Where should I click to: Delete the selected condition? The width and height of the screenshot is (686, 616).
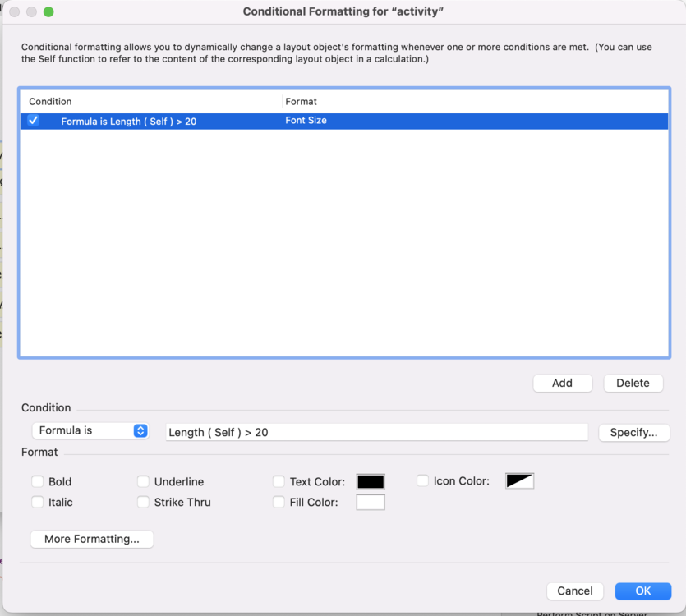633,383
